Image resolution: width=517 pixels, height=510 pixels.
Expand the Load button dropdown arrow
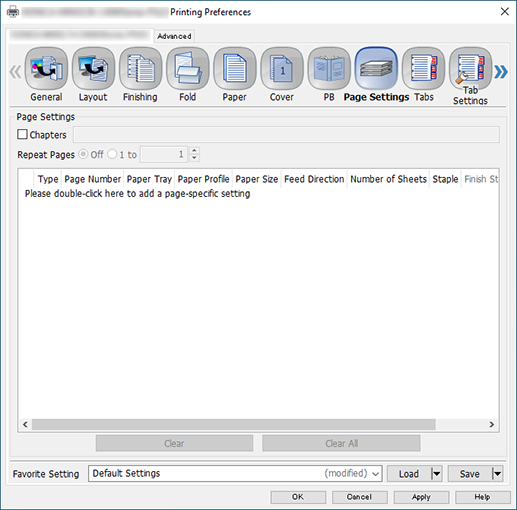[x=436, y=474]
